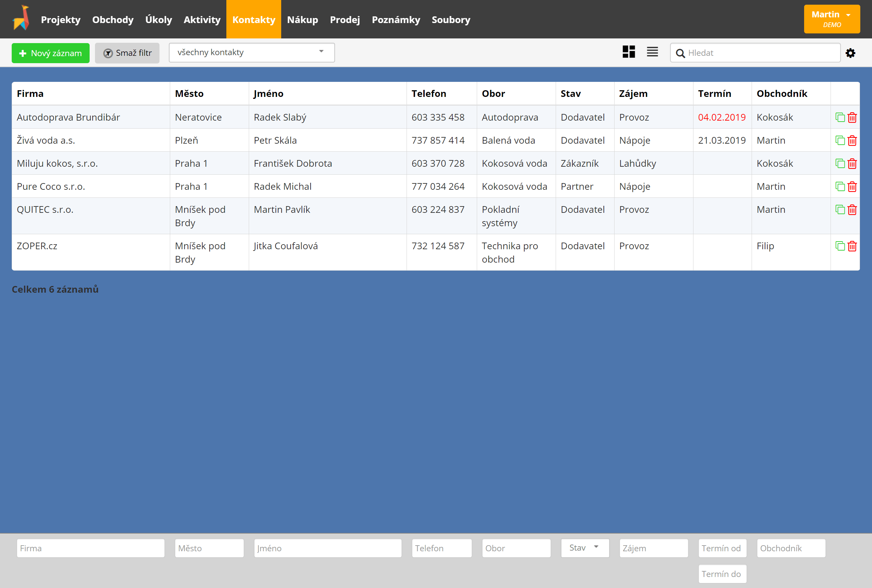This screenshot has height=588, width=872.
Task: Open the Soubory section
Action: pos(451,19)
